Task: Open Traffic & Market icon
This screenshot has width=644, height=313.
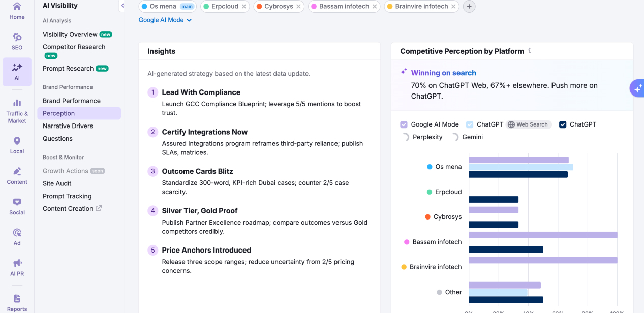Action: coord(17,103)
